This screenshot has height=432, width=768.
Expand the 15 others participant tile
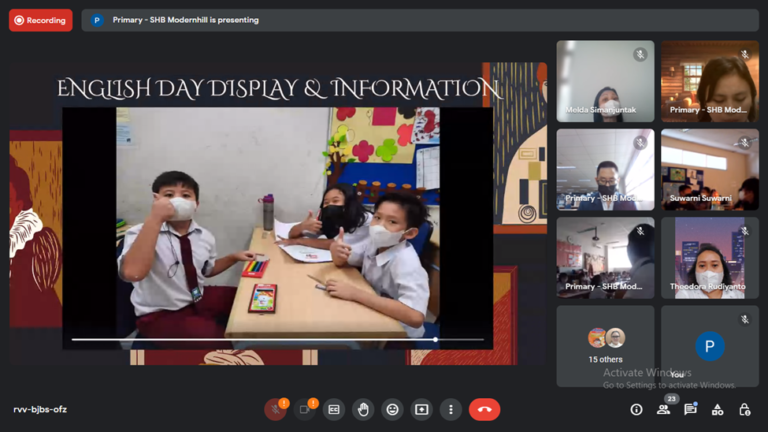[605, 345]
